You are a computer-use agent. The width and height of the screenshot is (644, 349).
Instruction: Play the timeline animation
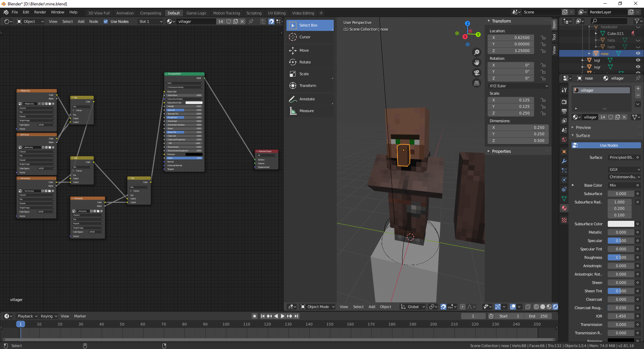(x=282, y=316)
